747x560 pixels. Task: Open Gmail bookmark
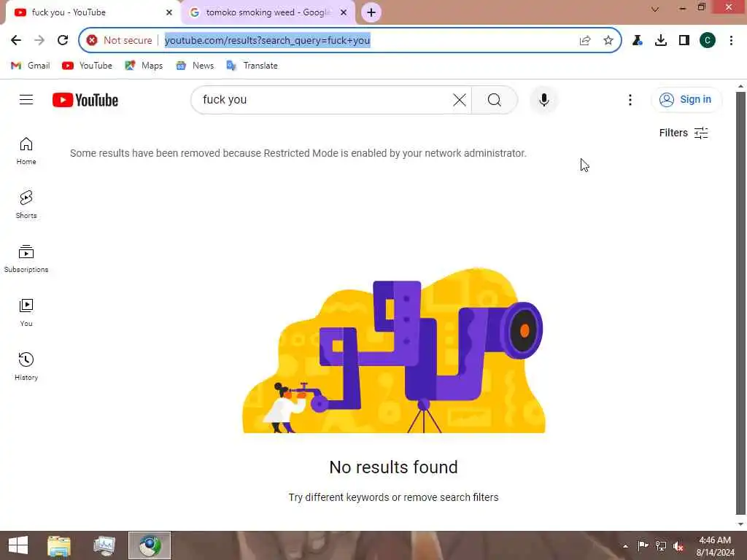coord(31,66)
